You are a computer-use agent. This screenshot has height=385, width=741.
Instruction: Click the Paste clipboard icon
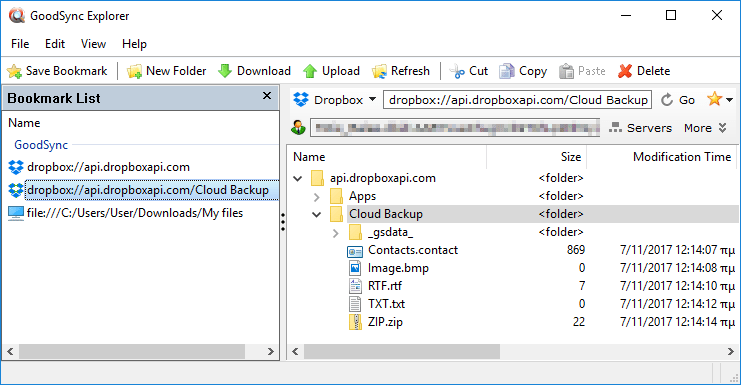[x=566, y=71]
